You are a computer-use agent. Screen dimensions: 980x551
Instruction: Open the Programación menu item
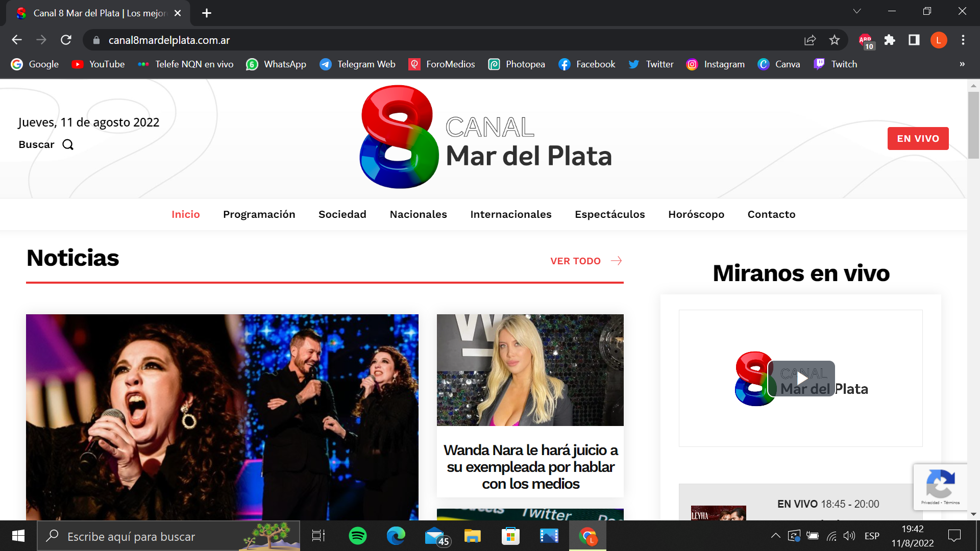tap(259, 214)
